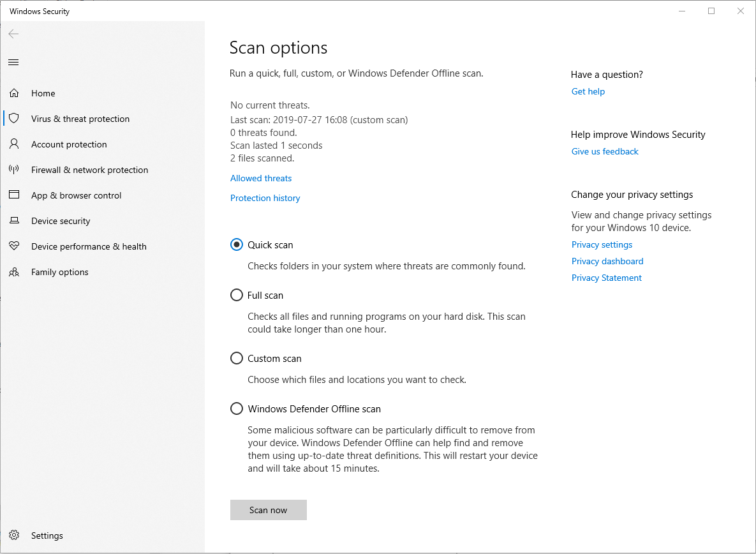
Task: Open the hamburger navigation menu
Action: [x=13, y=62]
